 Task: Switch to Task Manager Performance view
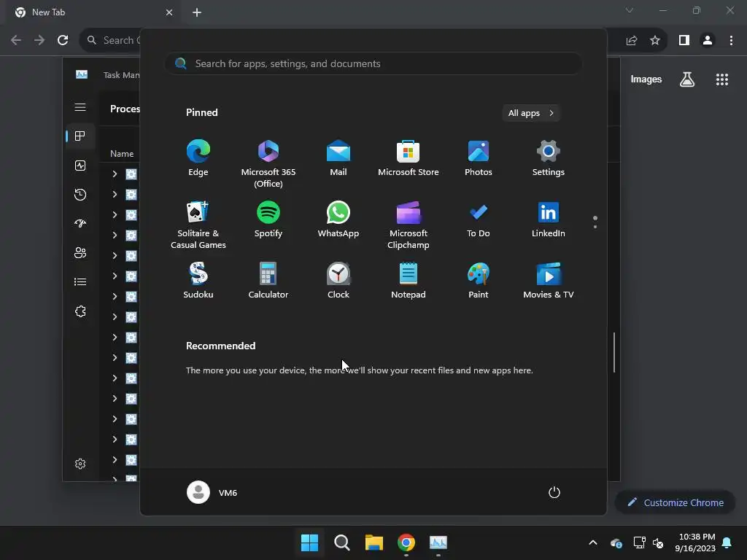pos(80,166)
